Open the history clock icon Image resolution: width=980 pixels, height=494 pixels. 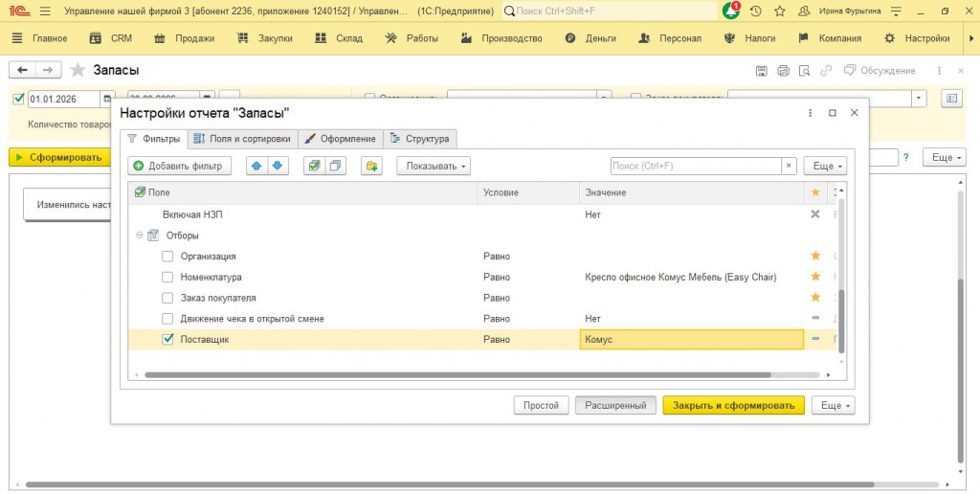click(x=756, y=11)
